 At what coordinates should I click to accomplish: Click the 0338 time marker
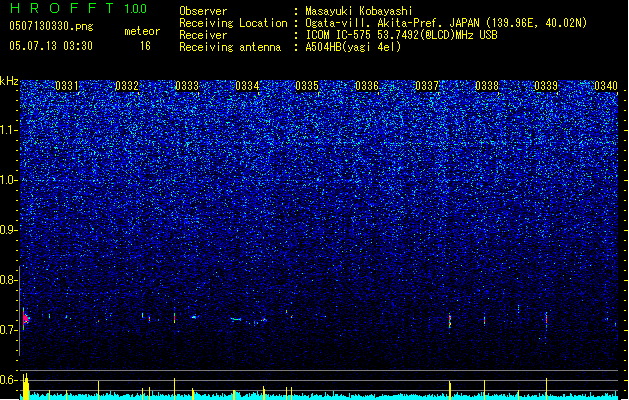[x=487, y=86]
